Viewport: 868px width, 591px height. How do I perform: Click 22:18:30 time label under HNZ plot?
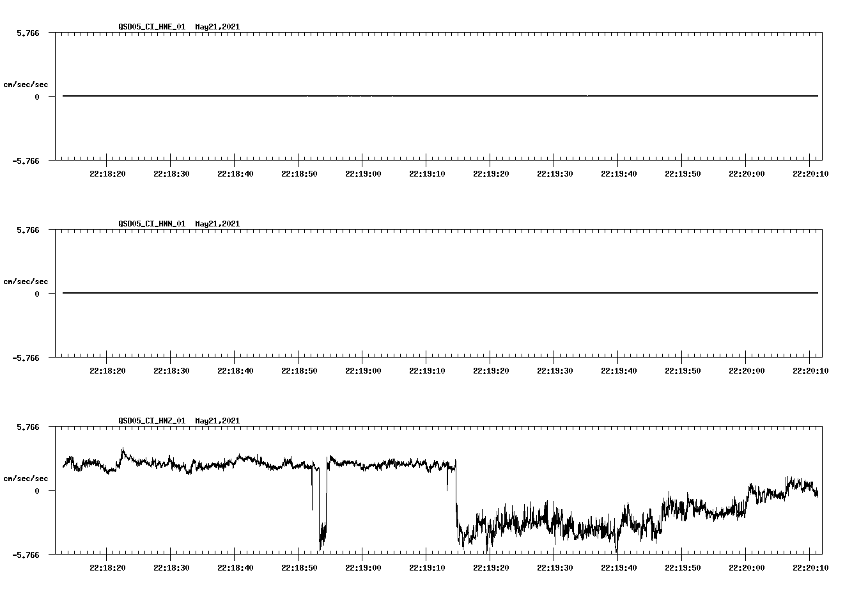pos(171,568)
